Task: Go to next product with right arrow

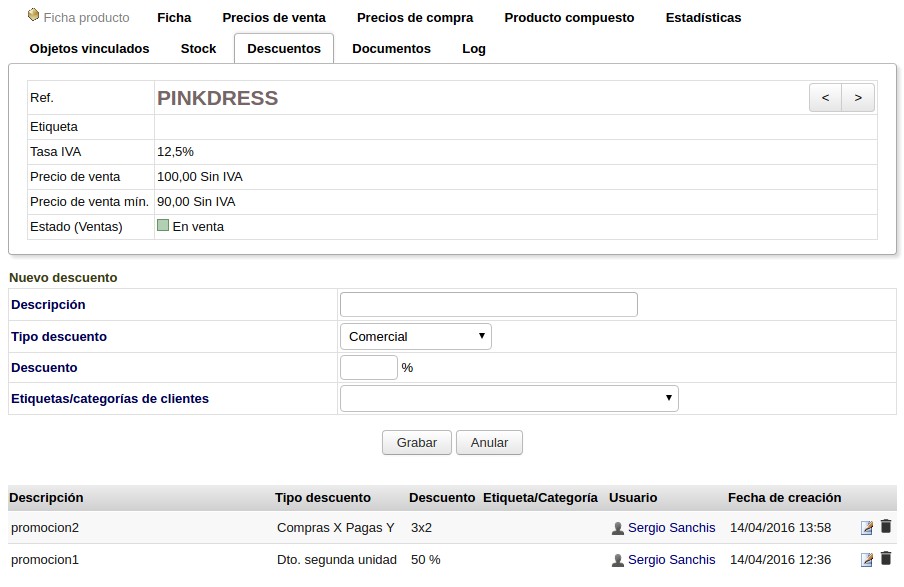Action: (x=858, y=97)
